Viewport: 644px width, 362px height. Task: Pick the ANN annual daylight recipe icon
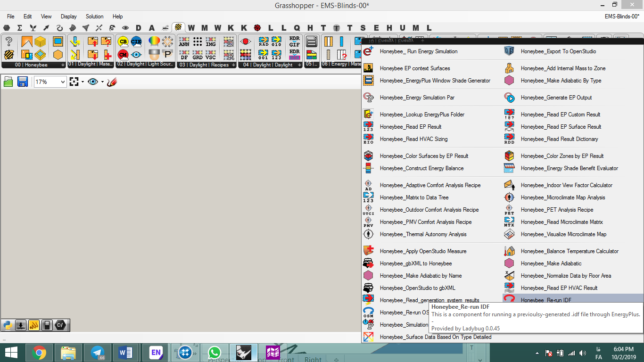click(x=184, y=42)
